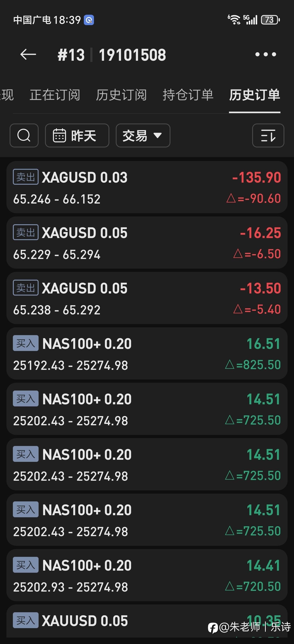This screenshot has height=644, width=294.
Task: Open the 昨天 date range selector
Action: [x=77, y=135]
